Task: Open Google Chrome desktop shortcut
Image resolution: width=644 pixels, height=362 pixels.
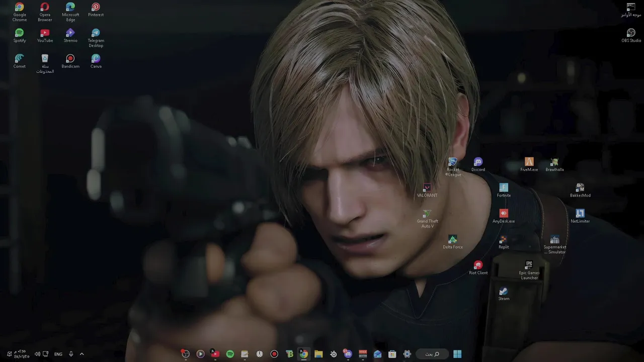Action: click(19, 12)
